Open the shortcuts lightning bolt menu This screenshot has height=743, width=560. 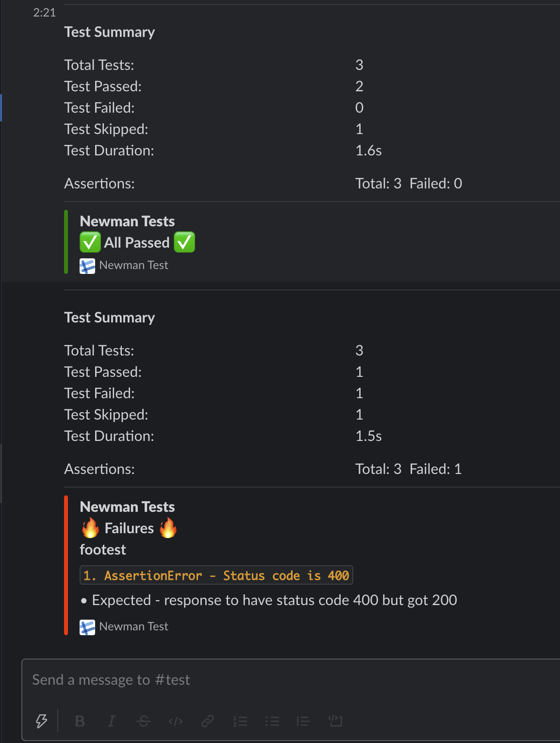pos(42,721)
